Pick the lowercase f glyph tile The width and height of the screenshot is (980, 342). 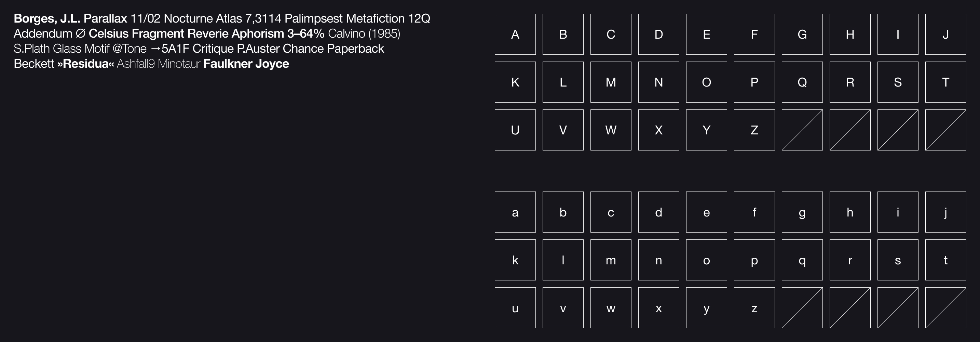[x=754, y=212]
